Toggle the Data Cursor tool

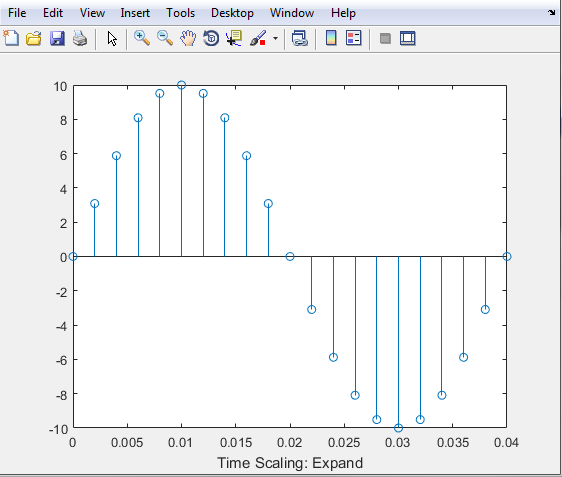point(234,38)
